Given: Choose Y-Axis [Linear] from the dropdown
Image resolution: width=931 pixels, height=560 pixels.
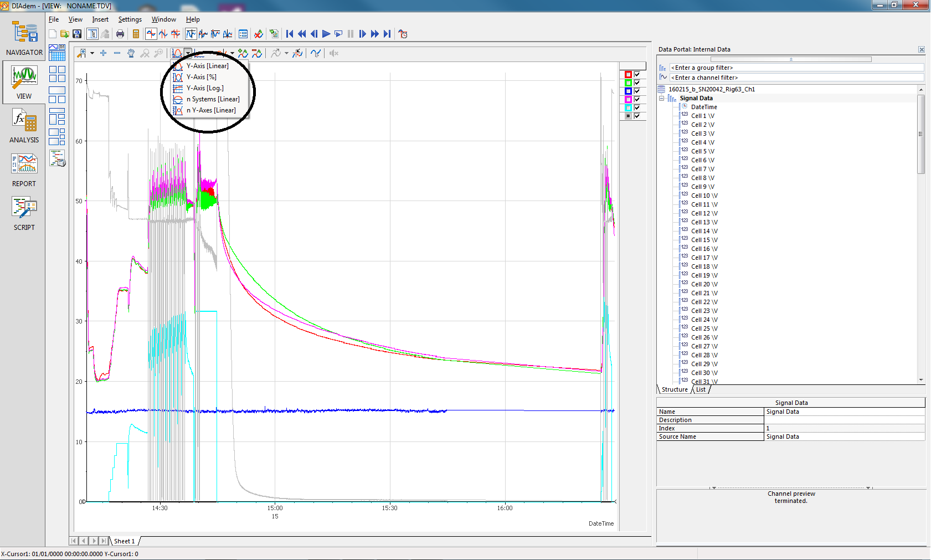Looking at the screenshot, I should click(208, 66).
